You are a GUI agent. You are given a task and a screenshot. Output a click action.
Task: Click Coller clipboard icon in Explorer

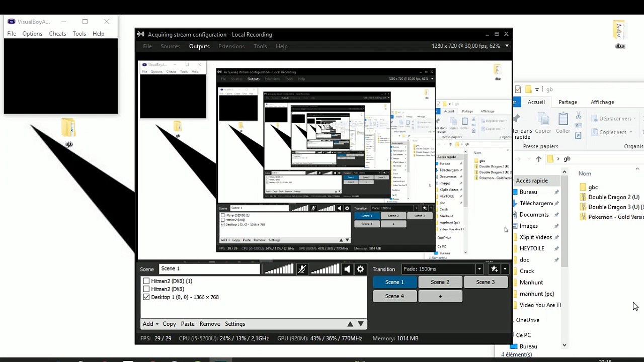pos(563,123)
